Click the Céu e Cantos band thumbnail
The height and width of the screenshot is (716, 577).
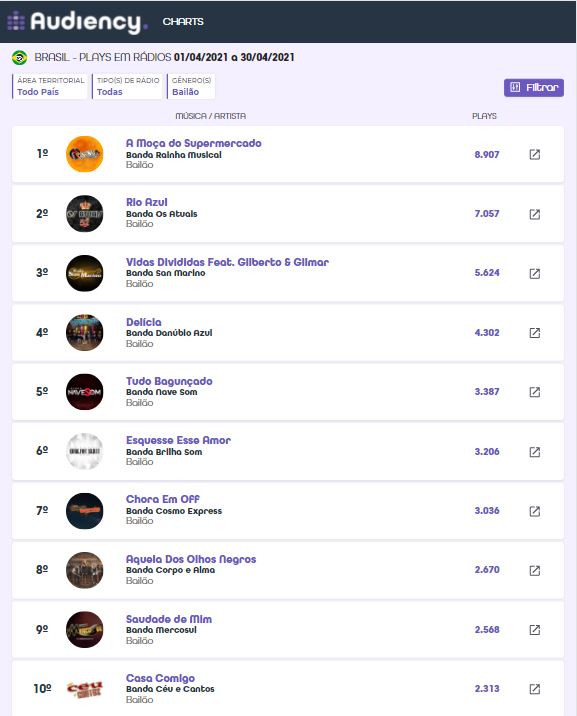tap(84, 689)
